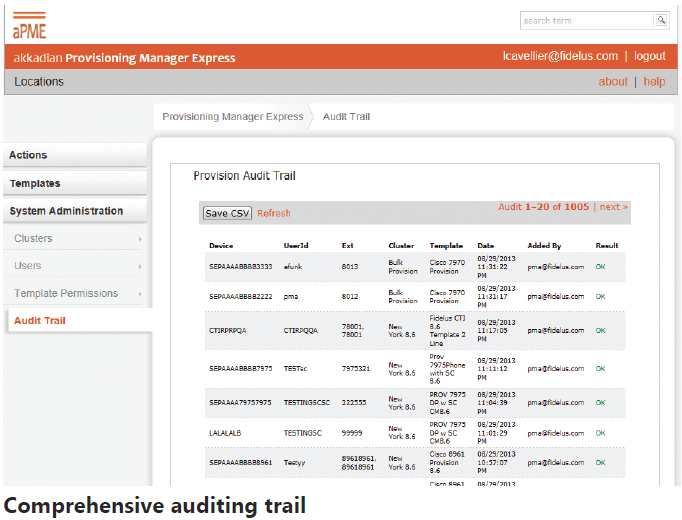Click the lcavellier@fidelus.com account link
The width and height of the screenshot is (682, 520).
point(559,57)
